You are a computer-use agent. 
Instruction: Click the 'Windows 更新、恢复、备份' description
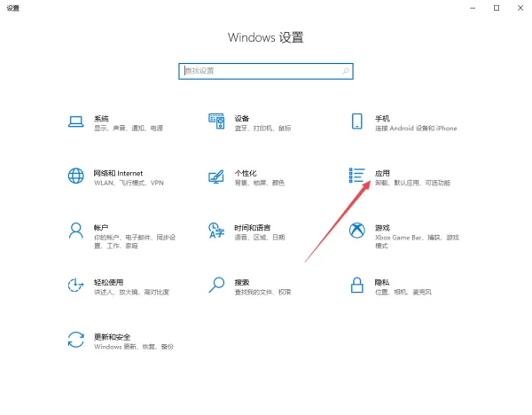point(134,347)
